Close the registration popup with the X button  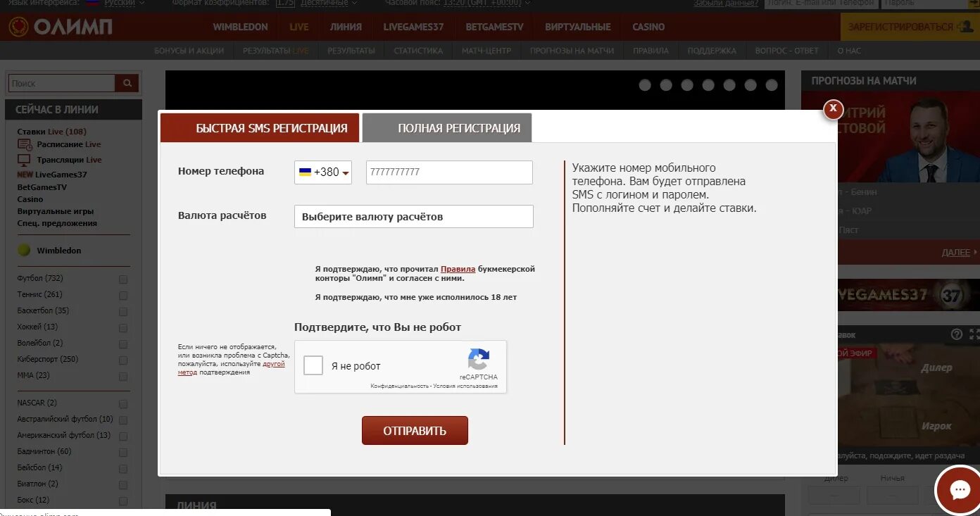click(833, 108)
